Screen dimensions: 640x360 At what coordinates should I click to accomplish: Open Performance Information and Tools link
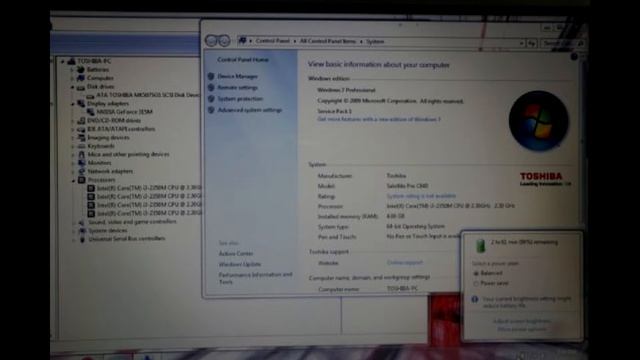[x=256, y=278]
